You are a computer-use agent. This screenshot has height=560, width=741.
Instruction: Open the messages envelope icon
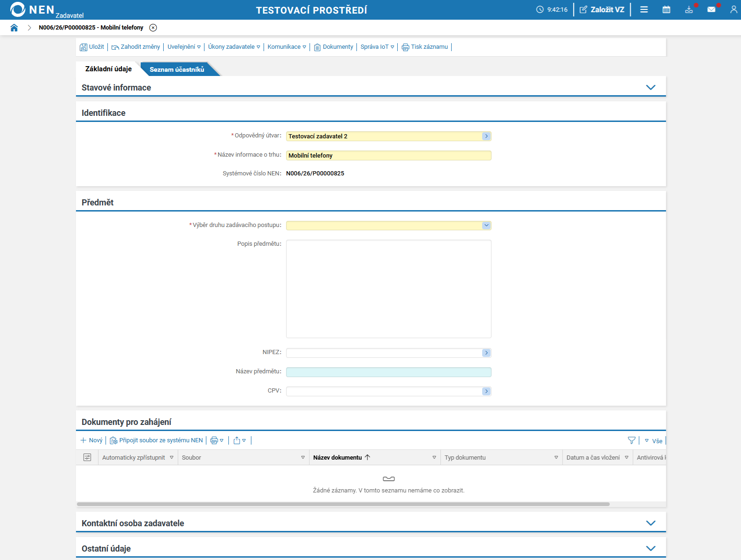(x=711, y=9)
